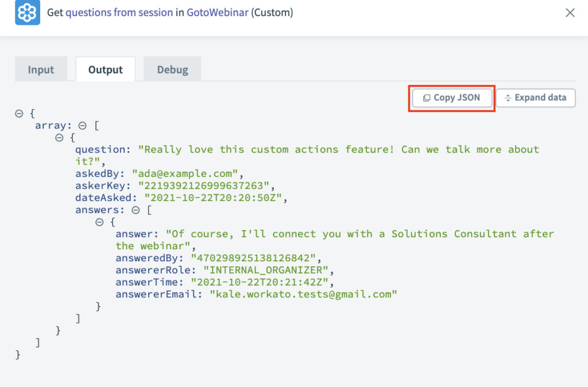Click the Copy JSON button

pyautogui.click(x=451, y=98)
